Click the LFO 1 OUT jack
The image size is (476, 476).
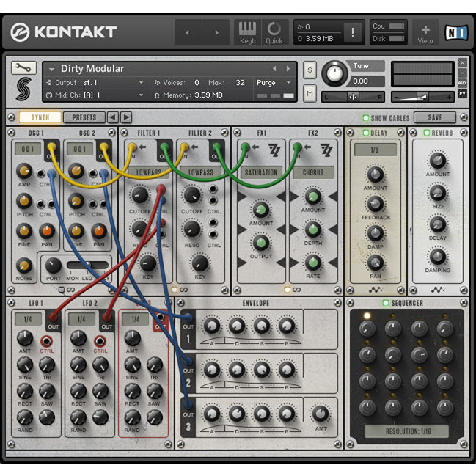54,318
